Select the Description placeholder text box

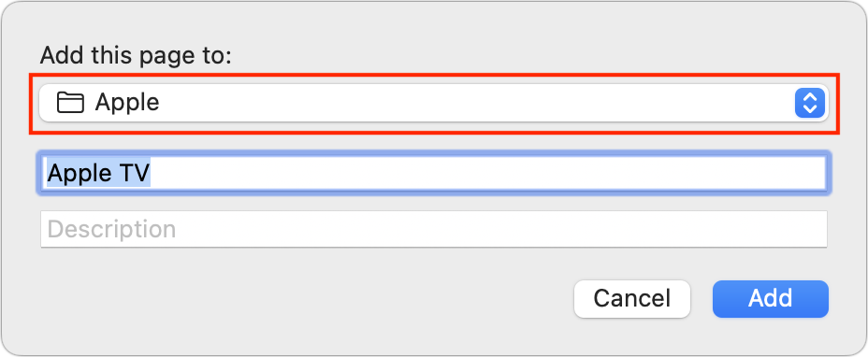[x=434, y=229]
